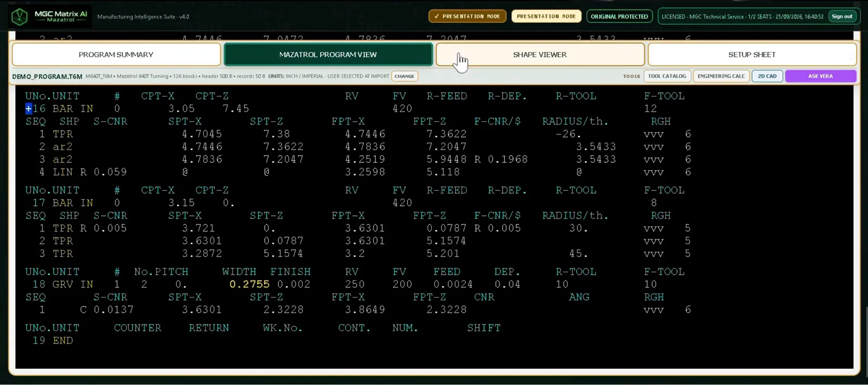Image resolution: width=868 pixels, height=385 pixels.
Task: Open the Setup Sheet tab
Action: point(752,54)
